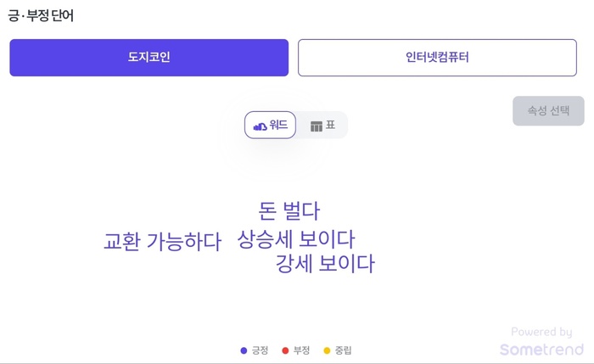
Task: Toggle the 긍정 legend label
Action: click(x=261, y=350)
